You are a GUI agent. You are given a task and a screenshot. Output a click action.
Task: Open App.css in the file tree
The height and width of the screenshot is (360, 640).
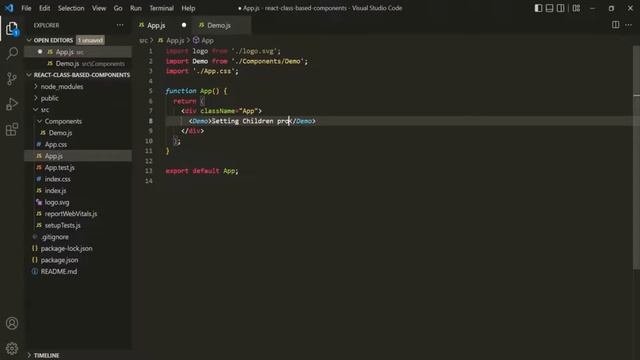pyautogui.click(x=56, y=144)
